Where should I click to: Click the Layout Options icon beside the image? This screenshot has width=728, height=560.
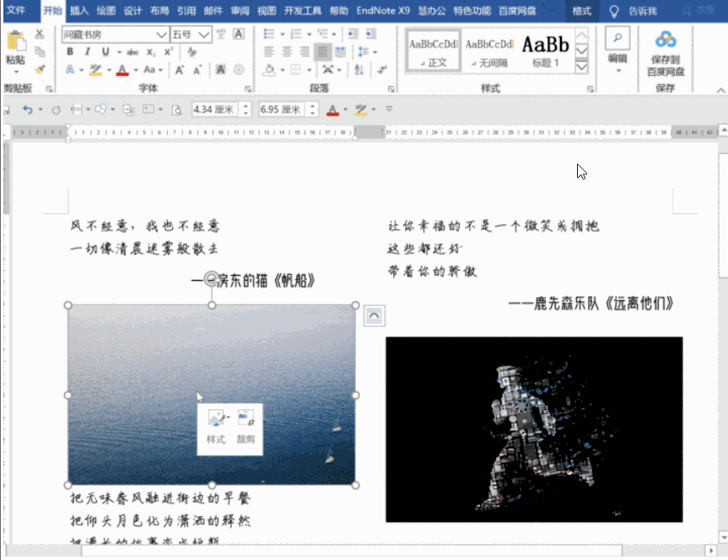(375, 315)
